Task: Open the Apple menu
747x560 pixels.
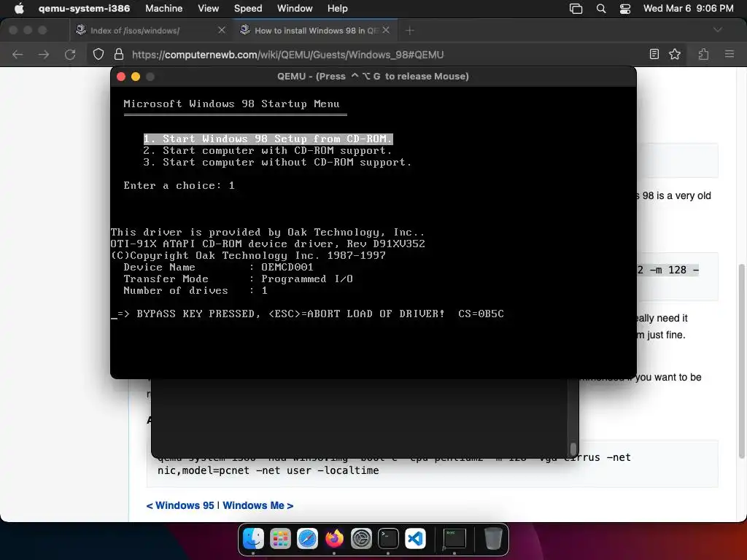Action: click(x=19, y=9)
